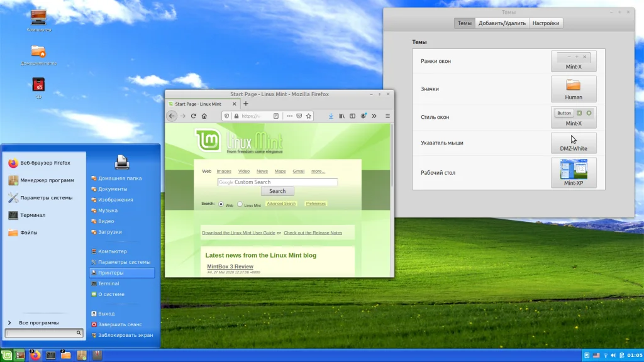Select the Web search radio button
644x362 pixels.
[221, 204]
